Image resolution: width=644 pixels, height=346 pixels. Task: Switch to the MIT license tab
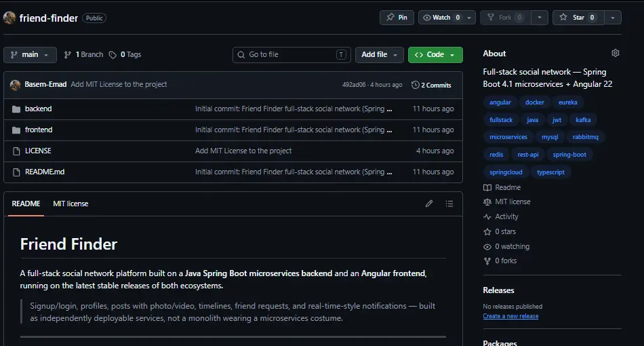(x=71, y=204)
